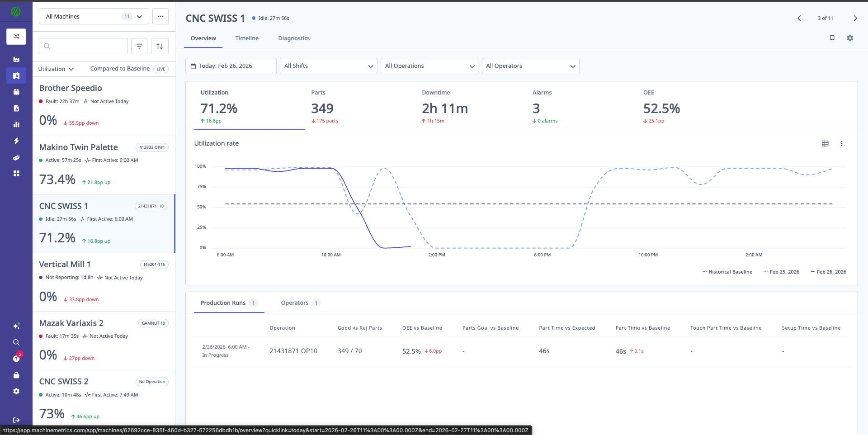Click the filter icon above machine list

pos(139,46)
